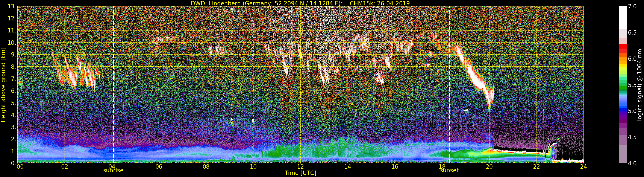Click the 24 hour tick label

583,167
